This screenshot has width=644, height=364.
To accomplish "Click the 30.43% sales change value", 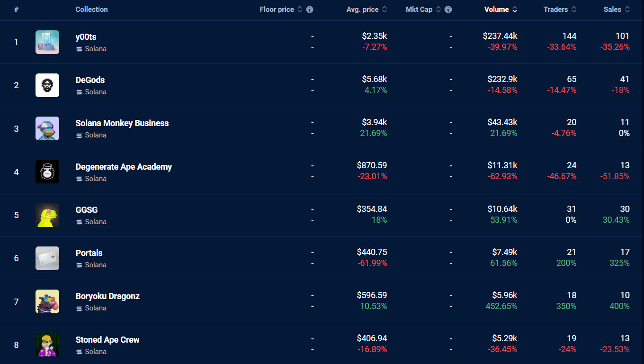I will pyautogui.click(x=617, y=220).
